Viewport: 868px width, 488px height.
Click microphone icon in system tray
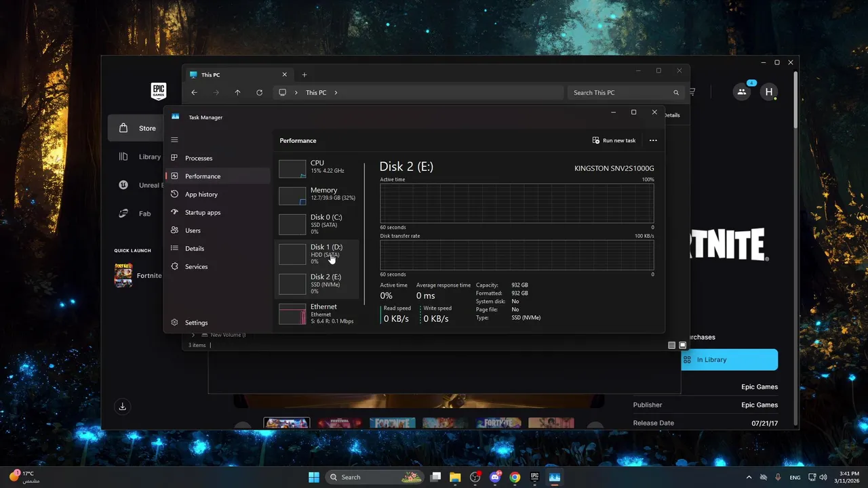click(778, 477)
